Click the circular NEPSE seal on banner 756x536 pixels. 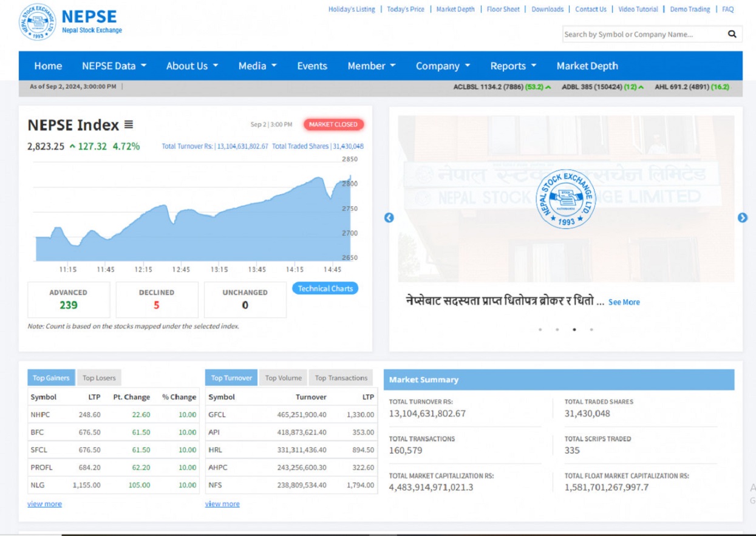(565, 200)
